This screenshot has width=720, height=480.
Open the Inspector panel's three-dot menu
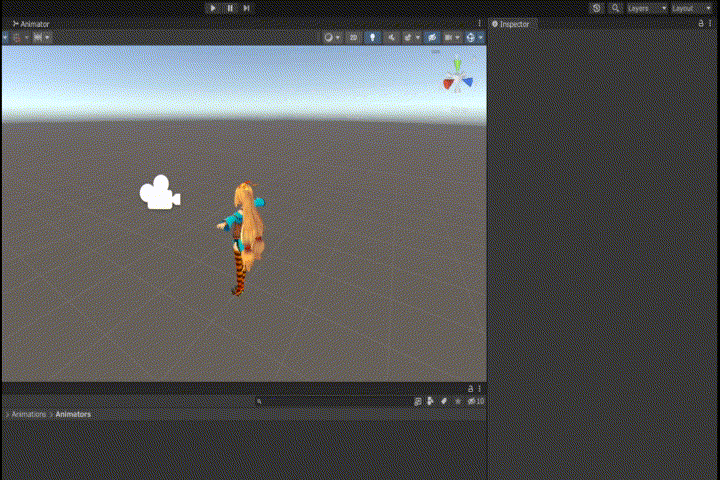710,23
